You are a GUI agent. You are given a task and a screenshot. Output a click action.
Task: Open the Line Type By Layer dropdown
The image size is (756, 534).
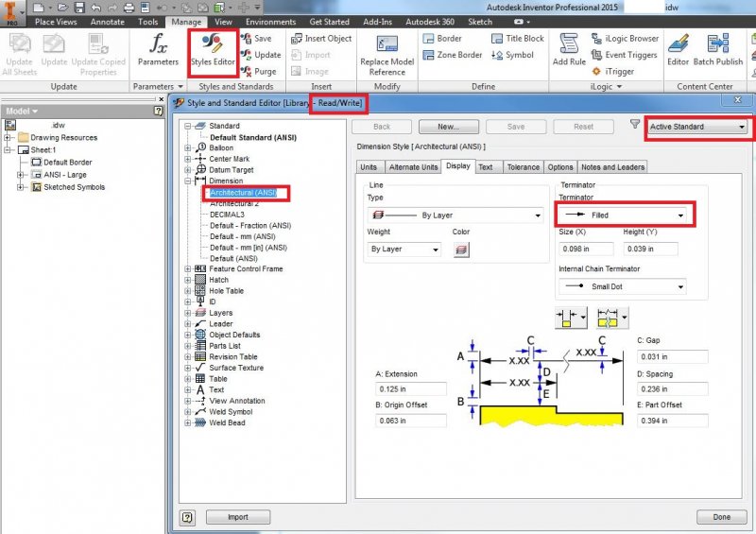click(x=455, y=215)
